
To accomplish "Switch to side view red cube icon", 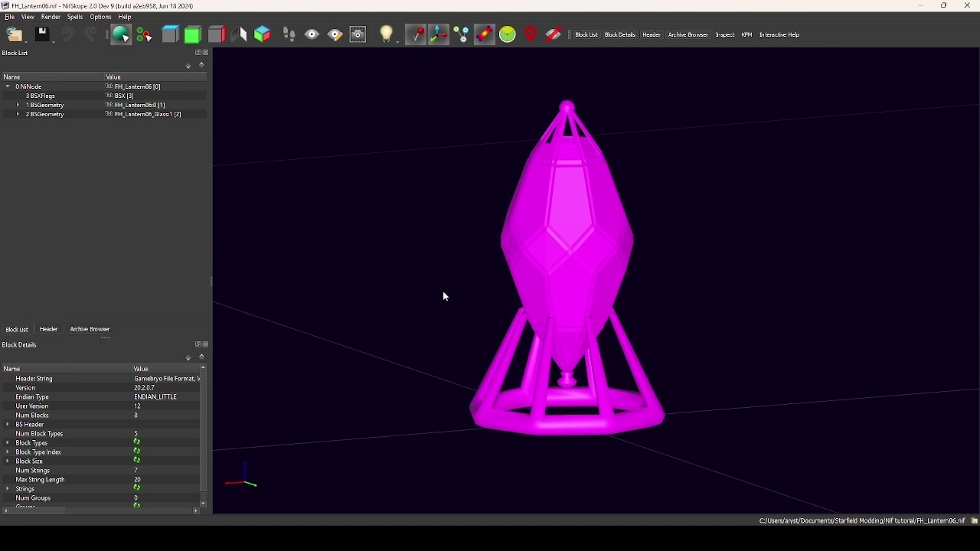I will coord(217,34).
